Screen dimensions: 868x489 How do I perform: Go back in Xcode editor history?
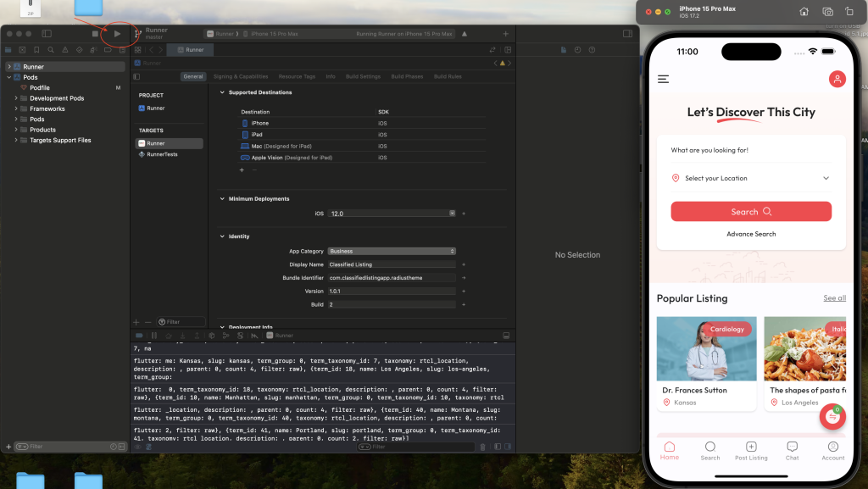(x=151, y=50)
